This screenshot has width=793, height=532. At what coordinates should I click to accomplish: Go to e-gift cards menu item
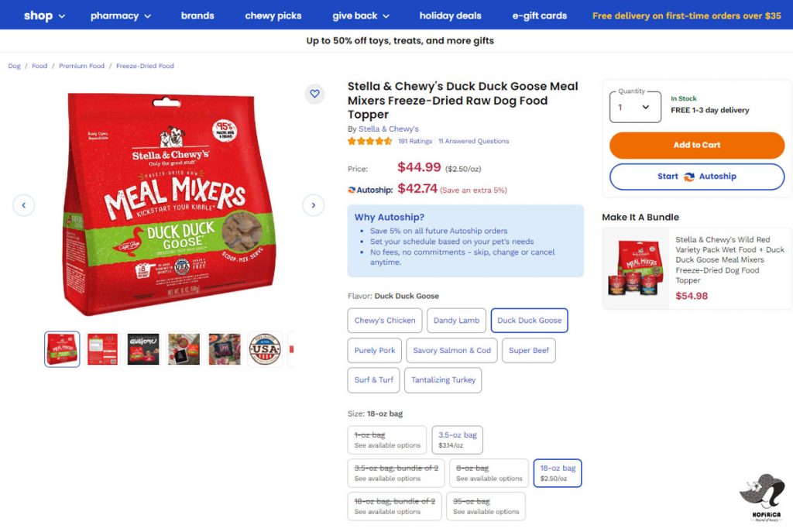pyautogui.click(x=539, y=15)
